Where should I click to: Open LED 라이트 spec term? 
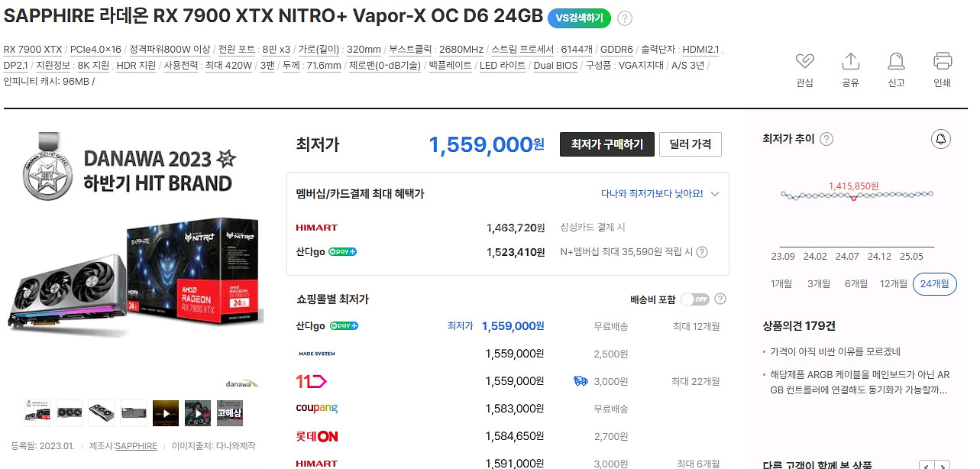[503, 66]
